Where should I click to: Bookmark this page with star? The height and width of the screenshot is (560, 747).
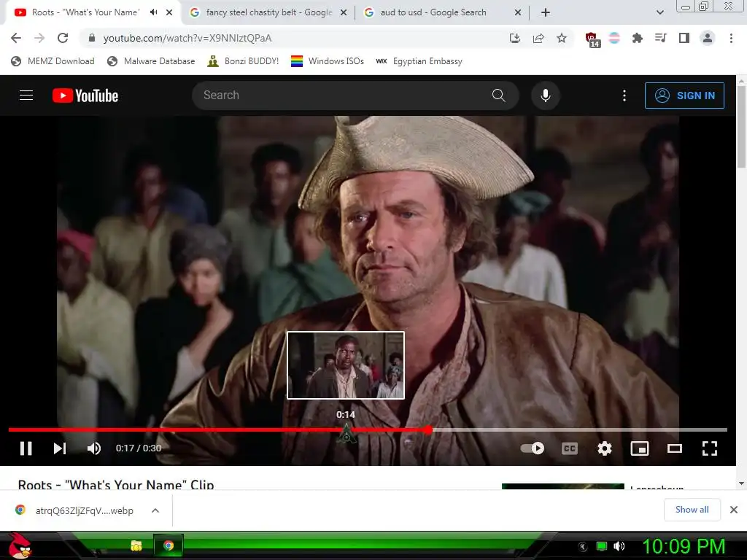click(x=562, y=38)
